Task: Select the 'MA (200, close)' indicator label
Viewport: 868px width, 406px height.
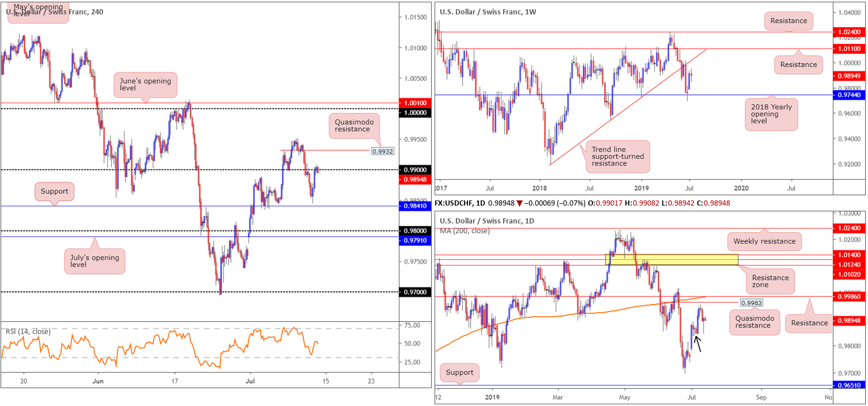Action: 465,231
